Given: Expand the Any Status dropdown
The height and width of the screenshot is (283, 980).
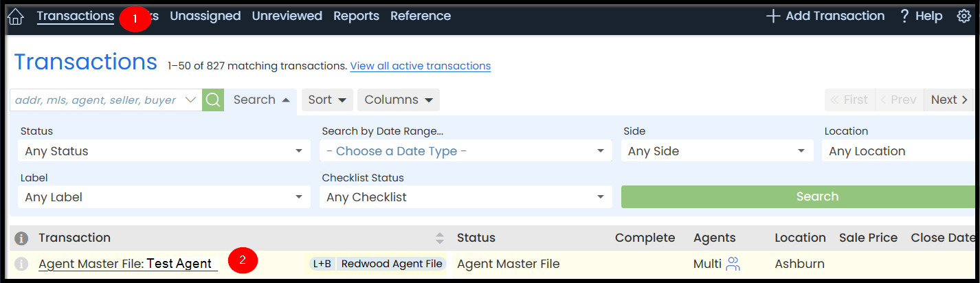Looking at the screenshot, I should 164,151.
